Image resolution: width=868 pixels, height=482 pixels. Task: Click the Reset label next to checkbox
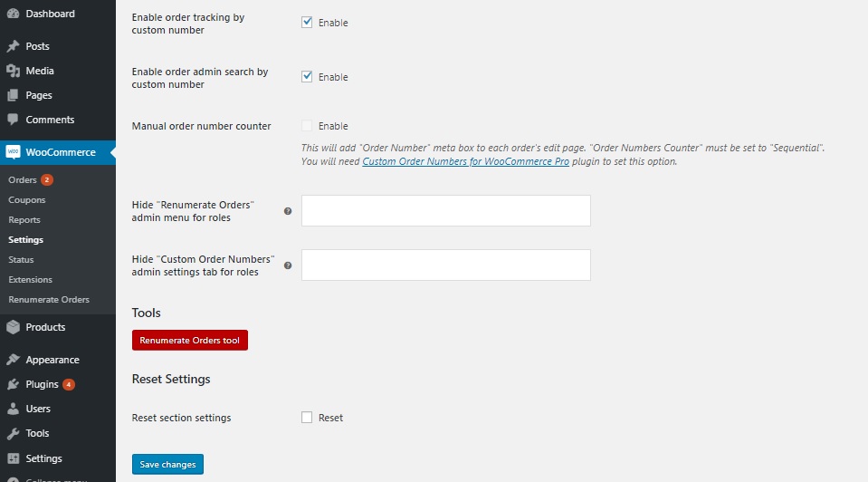click(x=330, y=418)
